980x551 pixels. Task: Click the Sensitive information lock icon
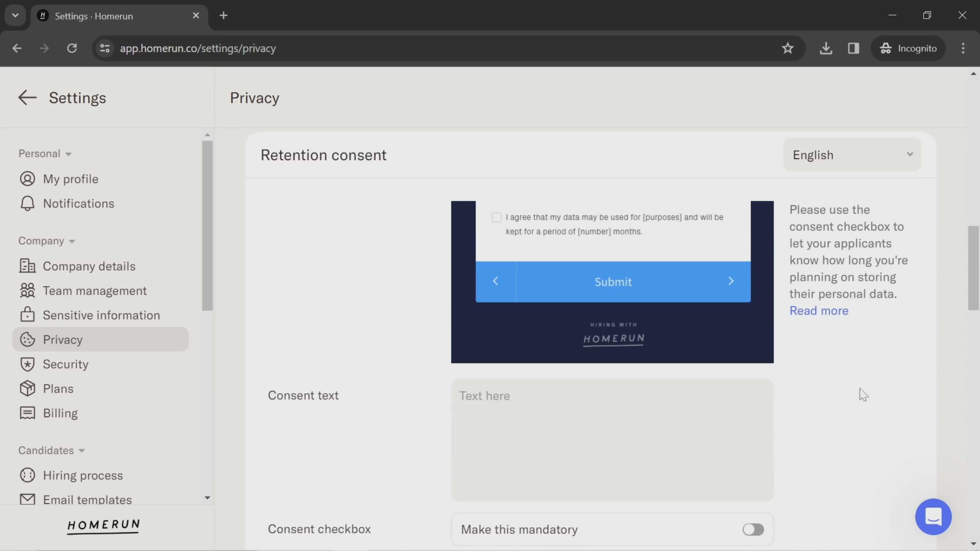pyautogui.click(x=27, y=315)
